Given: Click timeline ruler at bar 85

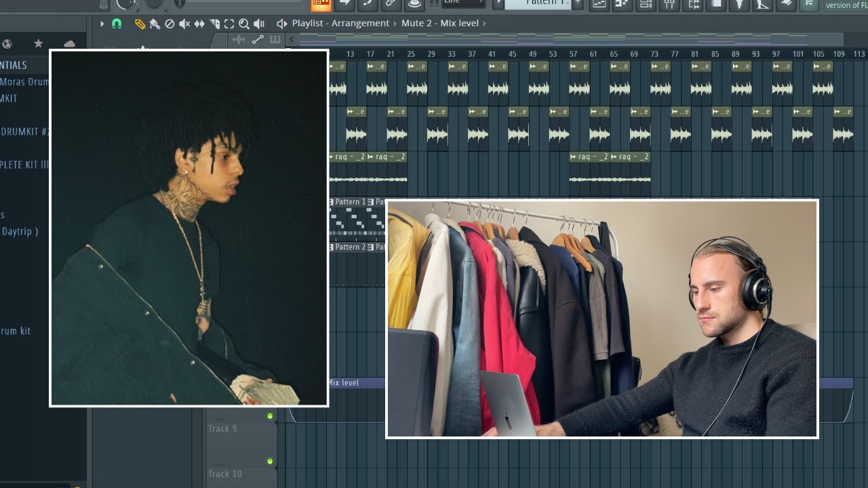Looking at the screenshot, I should 715,54.
